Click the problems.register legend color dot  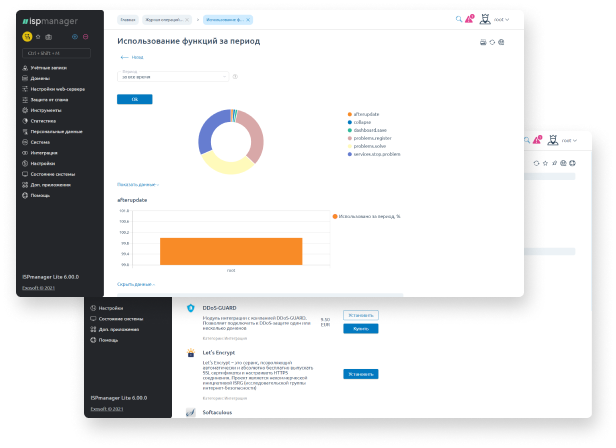point(350,138)
